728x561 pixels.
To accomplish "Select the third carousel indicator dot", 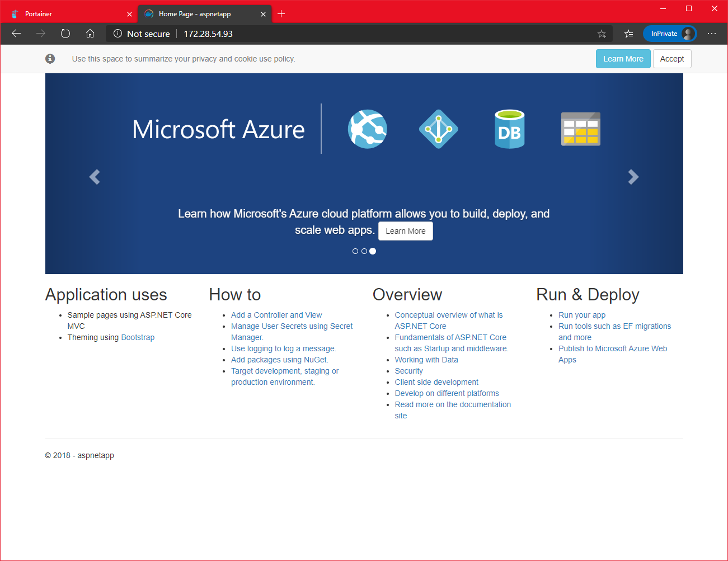I will click(x=373, y=251).
